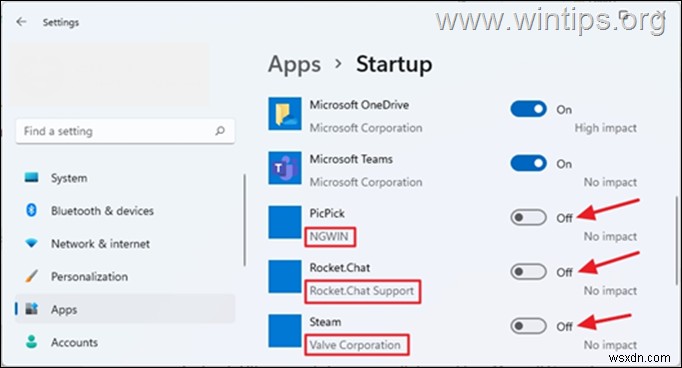This screenshot has height=368, width=682.
Task: Go back to Apps via the breadcrumb
Action: click(x=294, y=65)
